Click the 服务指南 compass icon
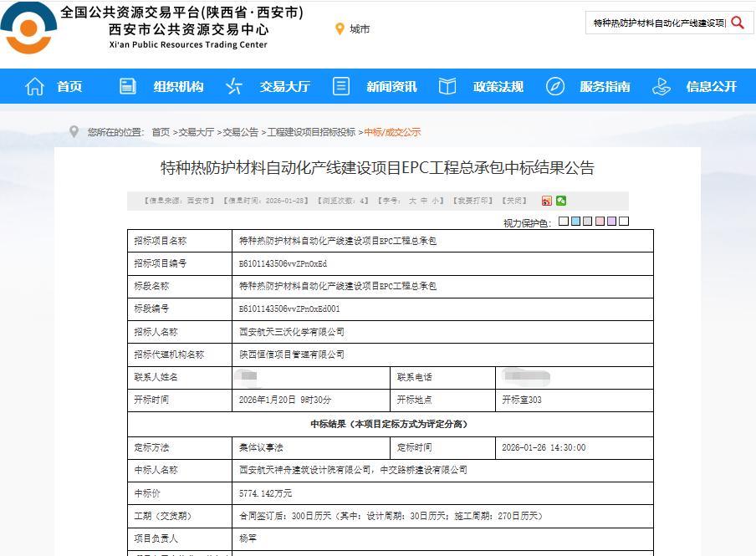This screenshot has width=756, height=556. coord(554,85)
